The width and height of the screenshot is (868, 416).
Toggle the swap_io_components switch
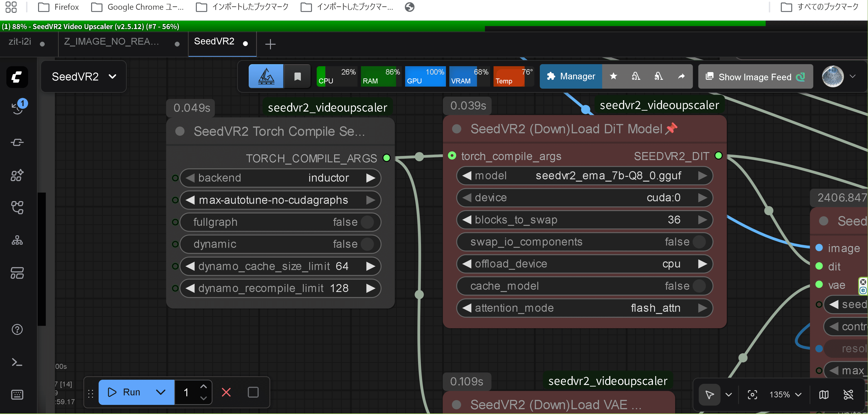coord(699,242)
